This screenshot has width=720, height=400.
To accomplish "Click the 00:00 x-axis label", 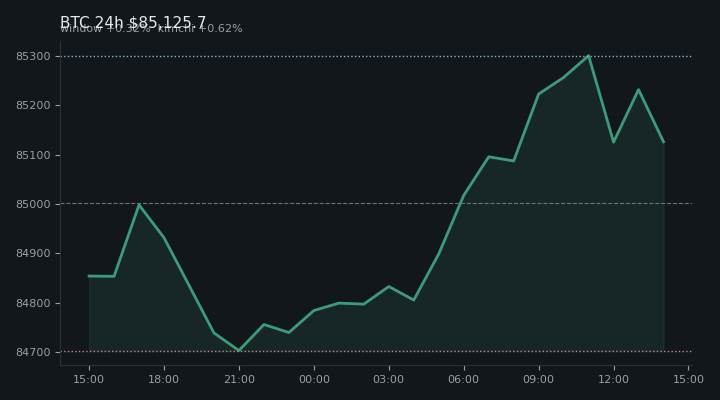I will tap(314, 379).
